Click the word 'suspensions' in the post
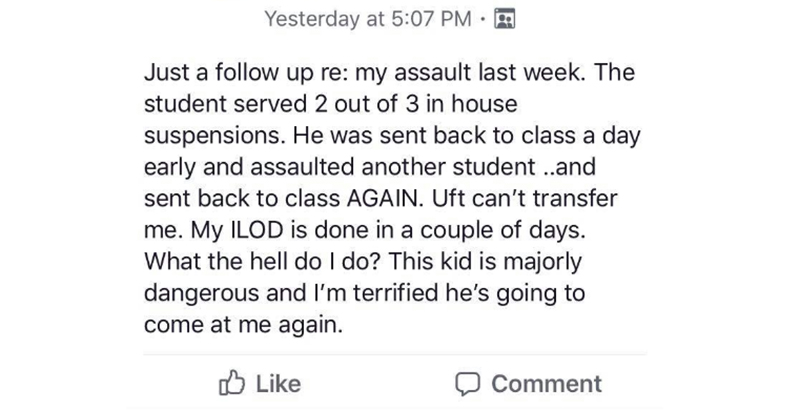 211,136
